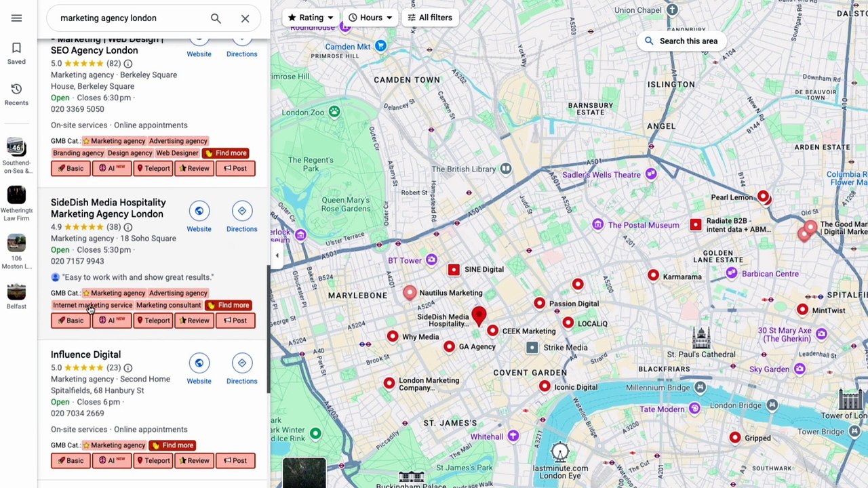This screenshot has height=488, width=868.
Task: Click Basic button under Influence Digital listing
Action: point(71,461)
